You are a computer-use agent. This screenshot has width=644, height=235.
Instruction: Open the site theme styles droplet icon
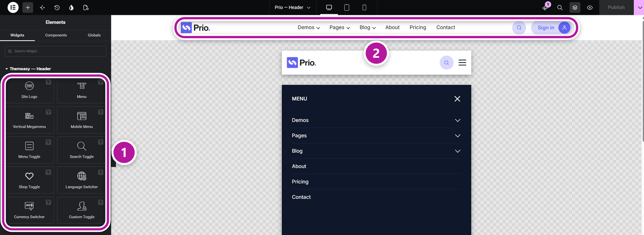point(71,7)
